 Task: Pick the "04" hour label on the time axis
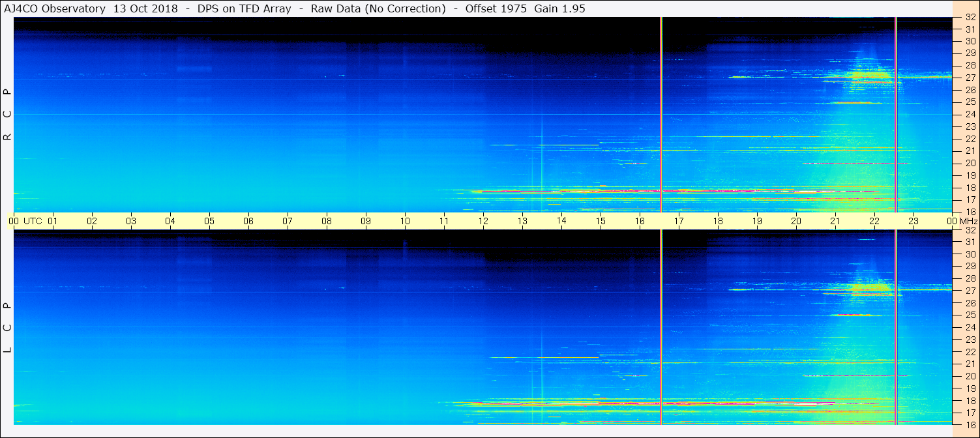tap(170, 221)
